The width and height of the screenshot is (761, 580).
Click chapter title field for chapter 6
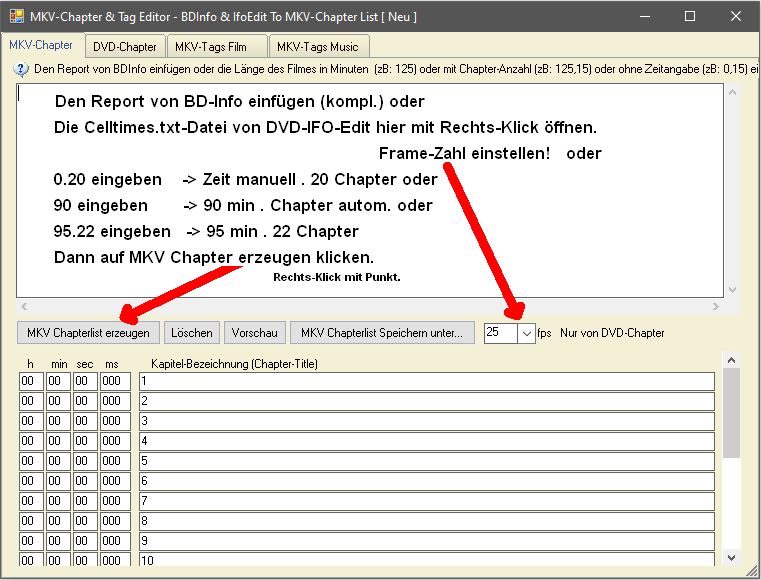click(x=427, y=481)
